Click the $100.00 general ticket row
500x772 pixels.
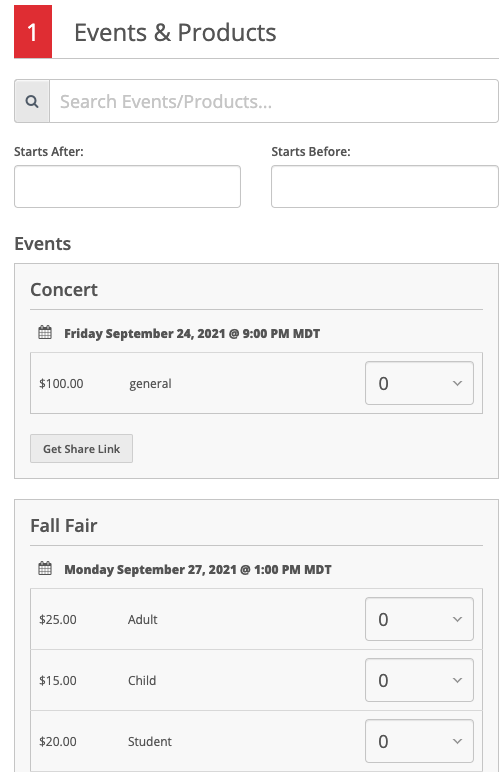click(x=256, y=383)
